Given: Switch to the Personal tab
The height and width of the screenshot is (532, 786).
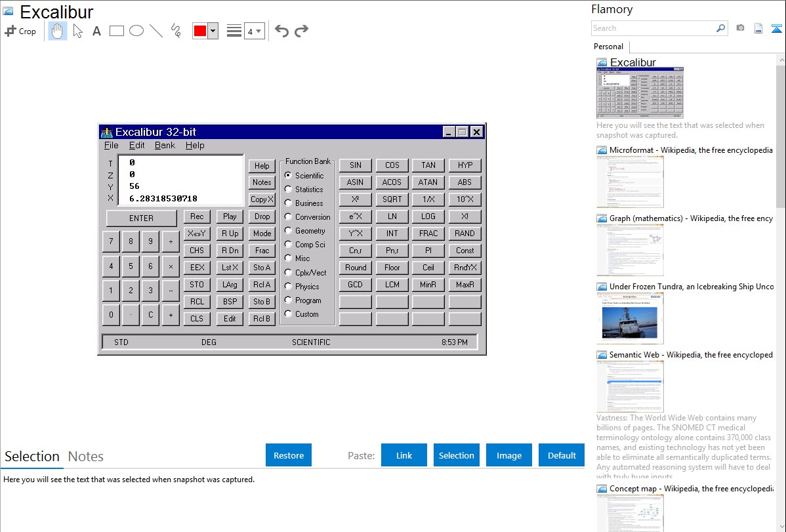Looking at the screenshot, I should (x=609, y=47).
